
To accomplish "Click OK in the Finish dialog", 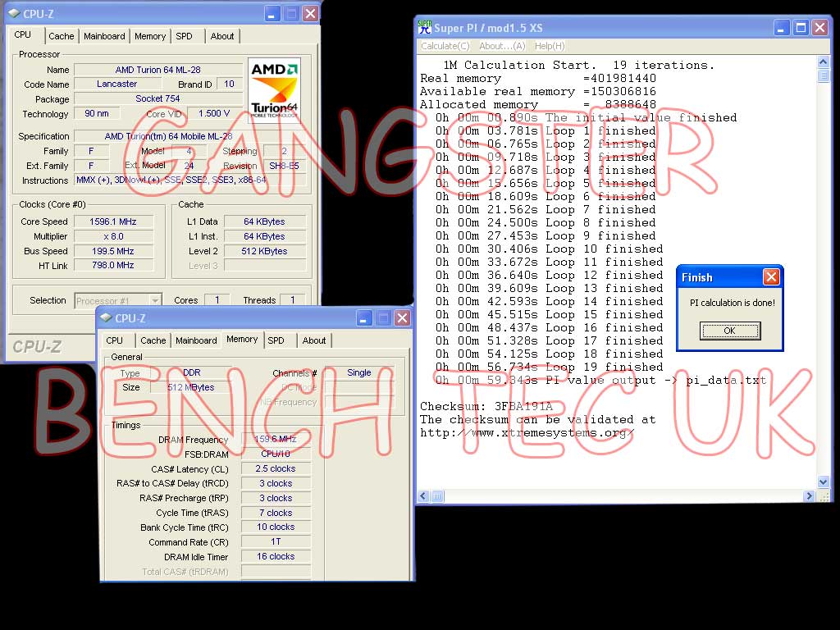I will coord(729,331).
